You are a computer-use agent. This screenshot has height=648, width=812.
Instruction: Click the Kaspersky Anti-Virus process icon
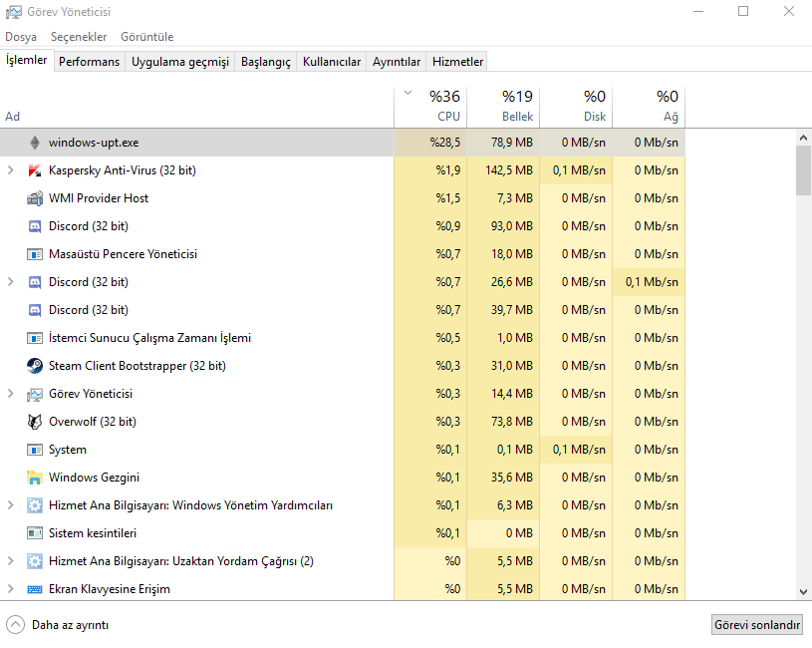[x=35, y=170]
